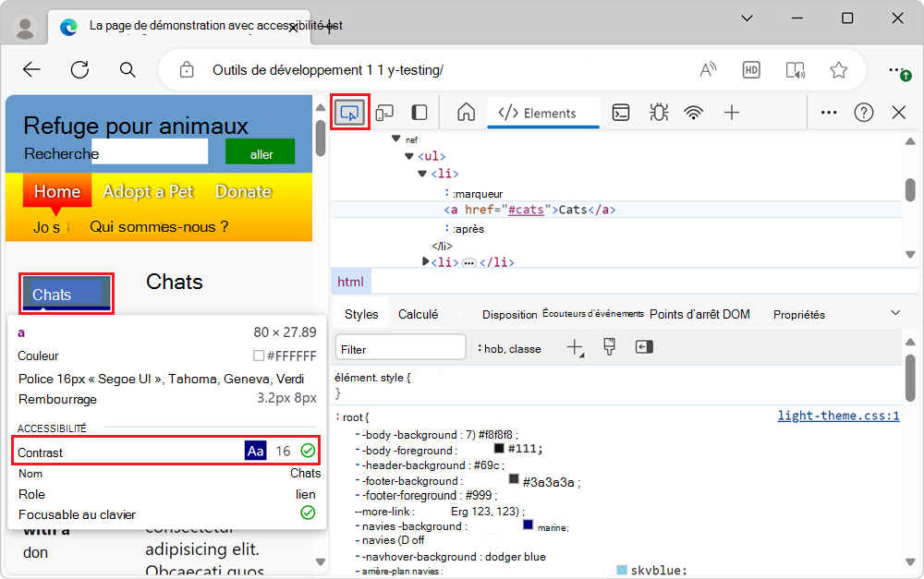Switch to the Elements tab

(x=542, y=113)
